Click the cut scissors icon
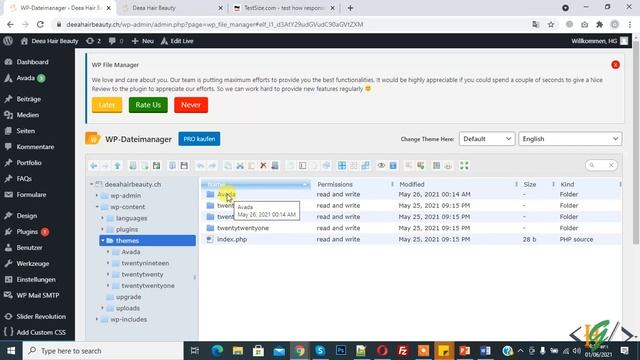 [x=240, y=165]
